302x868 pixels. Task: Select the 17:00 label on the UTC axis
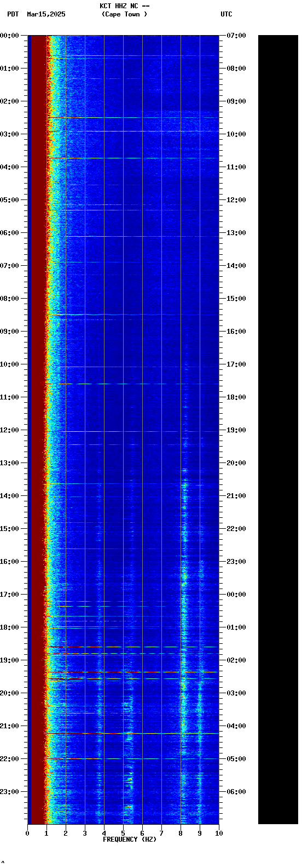(x=236, y=364)
